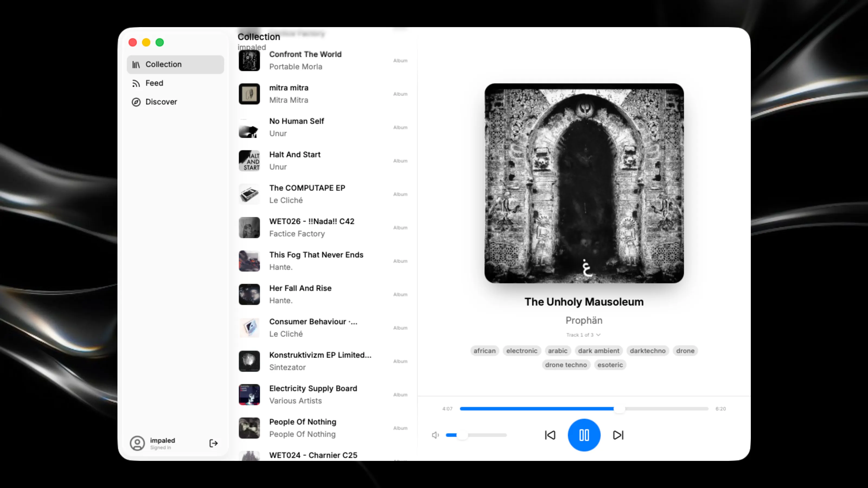Click the Prophän artist name
Viewport: 868px width, 488px height.
584,320
